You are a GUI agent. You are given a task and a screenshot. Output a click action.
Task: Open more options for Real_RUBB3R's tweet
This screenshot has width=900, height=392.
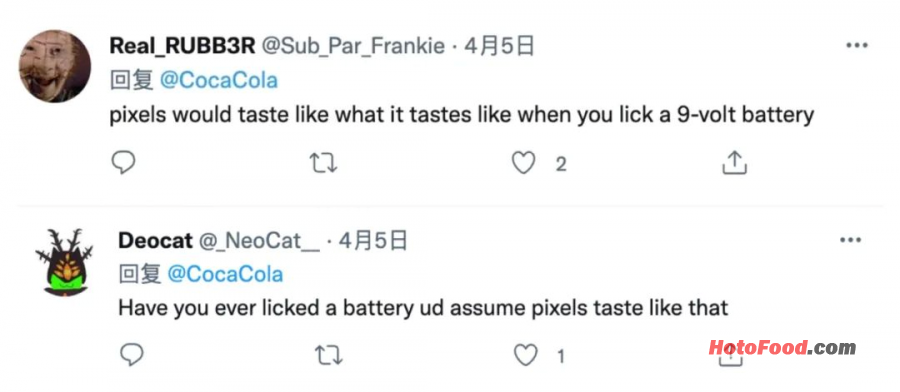[857, 45]
